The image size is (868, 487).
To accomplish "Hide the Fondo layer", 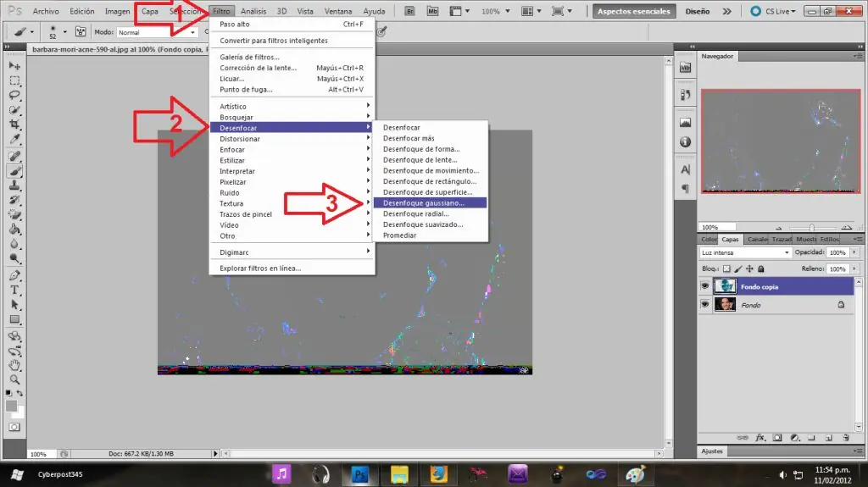I will pyautogui.click(x=704, y=304).
